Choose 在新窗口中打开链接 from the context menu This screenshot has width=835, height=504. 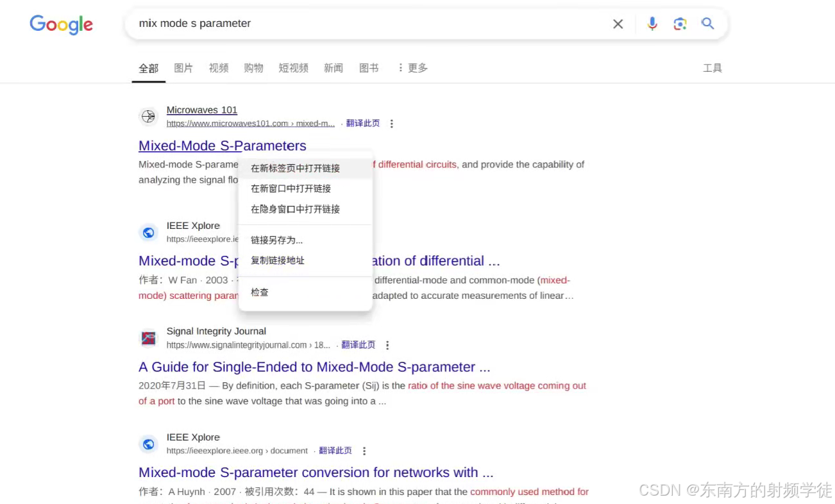pos(305,189)
